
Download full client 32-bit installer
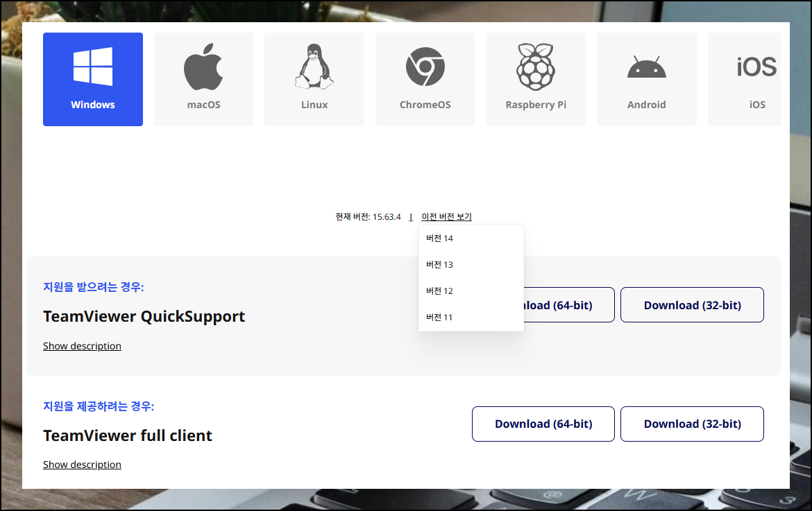point(693,424)
